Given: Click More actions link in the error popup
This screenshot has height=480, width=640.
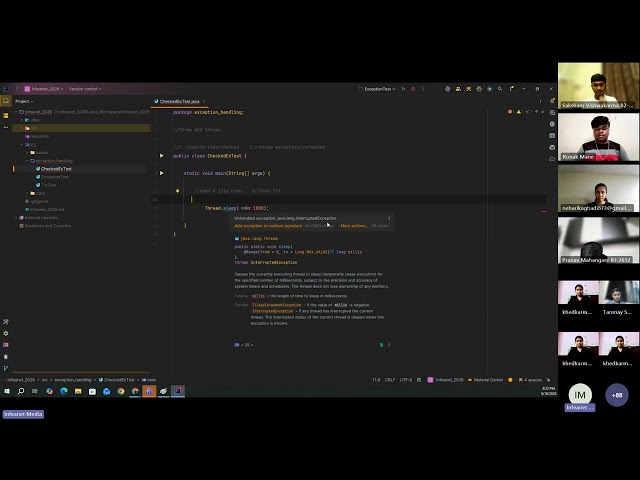Looking at the screenshot, I should [353, 226].
